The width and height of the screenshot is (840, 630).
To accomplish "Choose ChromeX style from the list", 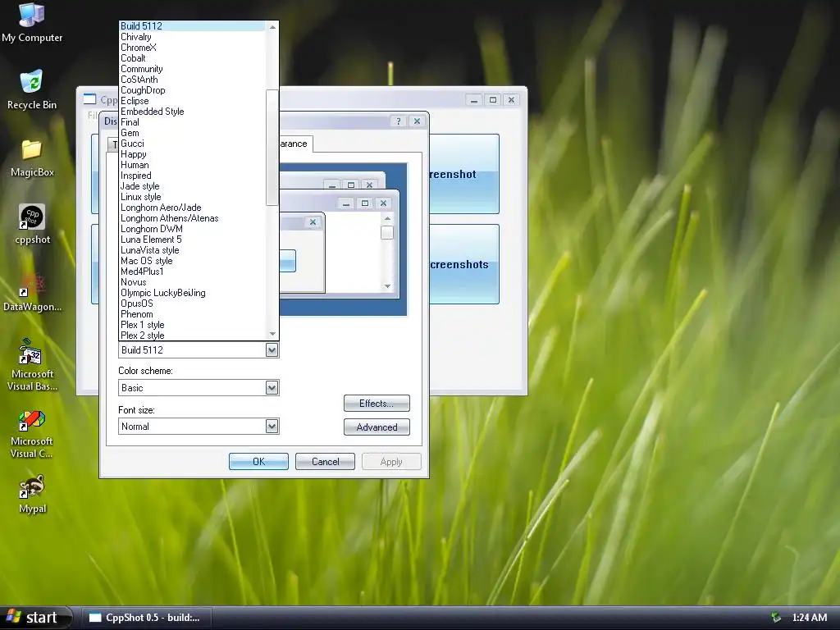I will click(x=192, y=47).
